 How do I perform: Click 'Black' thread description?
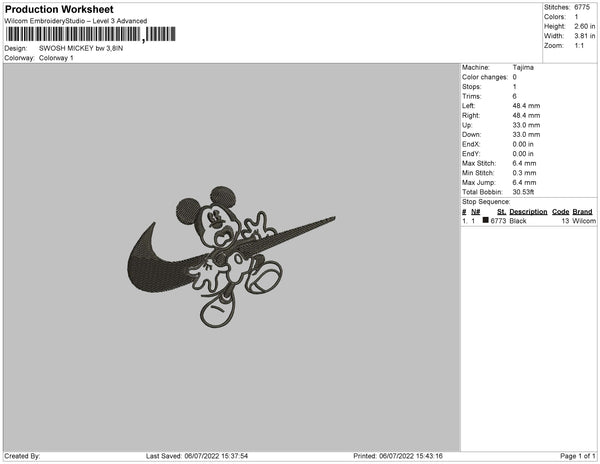(518, 221)
